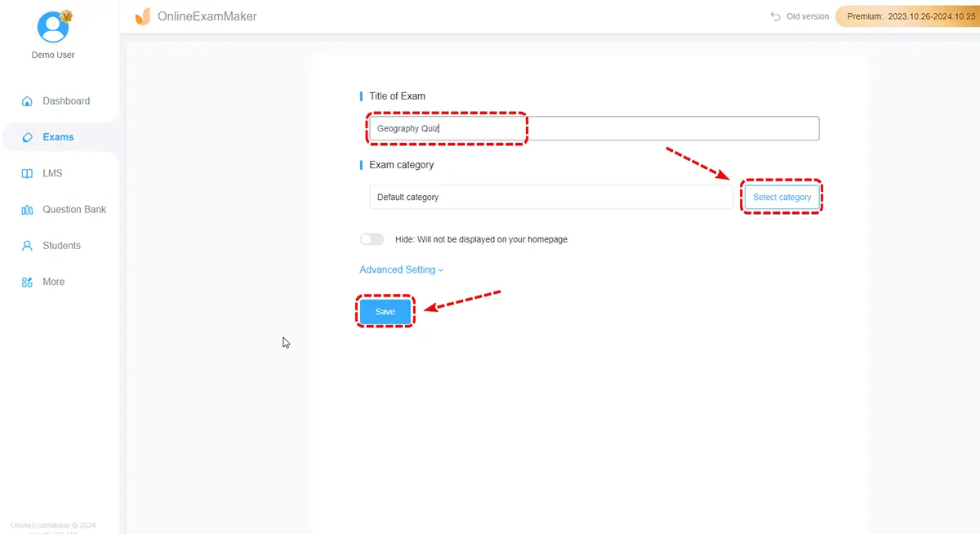Click the OnlineExamMaker logo icon
980x534 pixels.
143,16
